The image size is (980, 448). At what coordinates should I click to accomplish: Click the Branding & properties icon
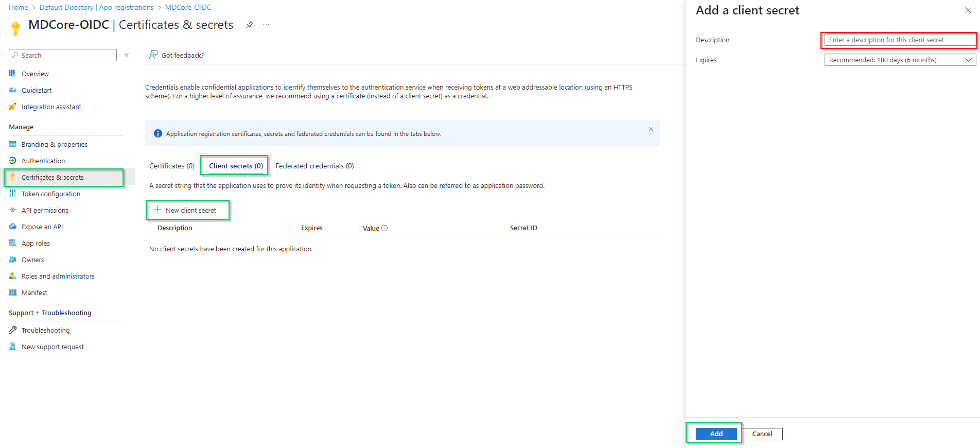point(12,144)
